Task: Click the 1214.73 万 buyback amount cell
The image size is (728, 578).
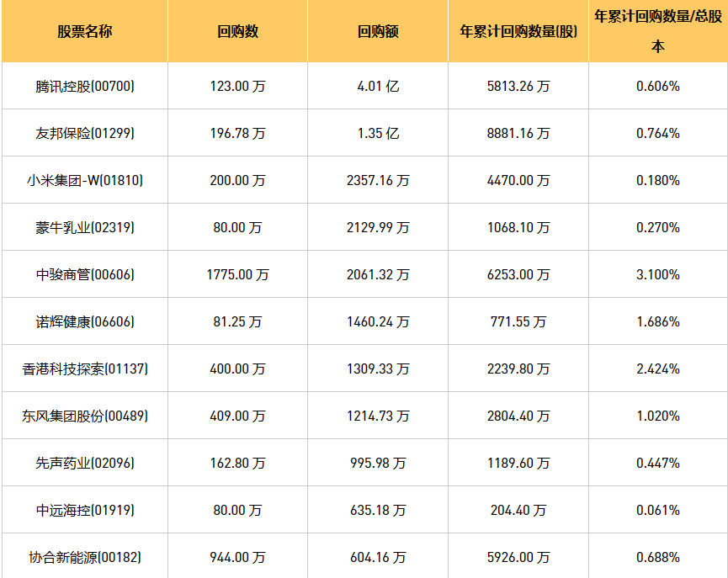Action: click(378, 416)
